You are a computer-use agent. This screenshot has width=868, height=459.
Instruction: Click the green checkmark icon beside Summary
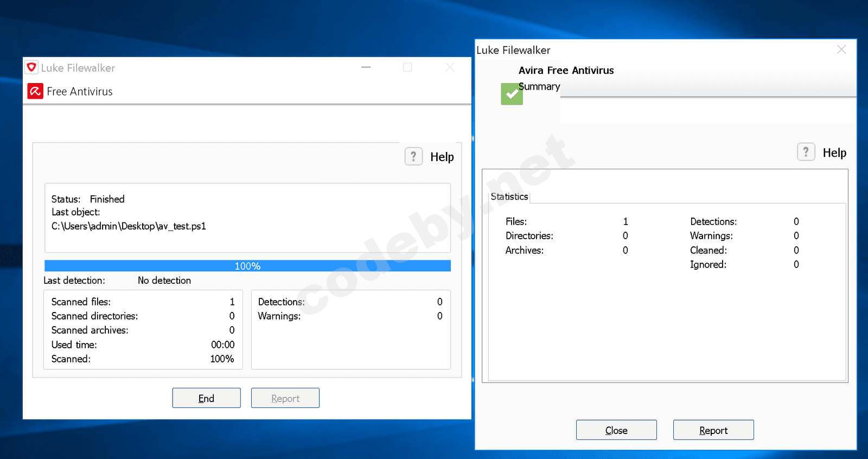click(512, 94)
